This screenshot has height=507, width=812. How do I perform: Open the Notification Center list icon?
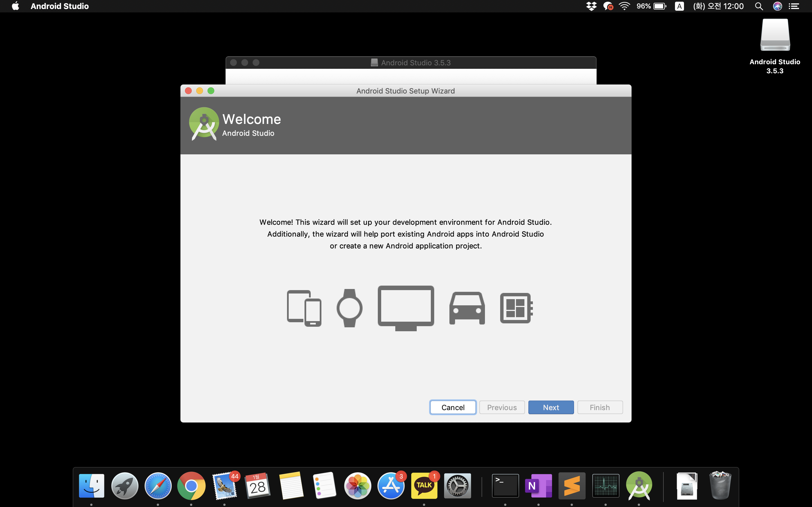point(794,6)
